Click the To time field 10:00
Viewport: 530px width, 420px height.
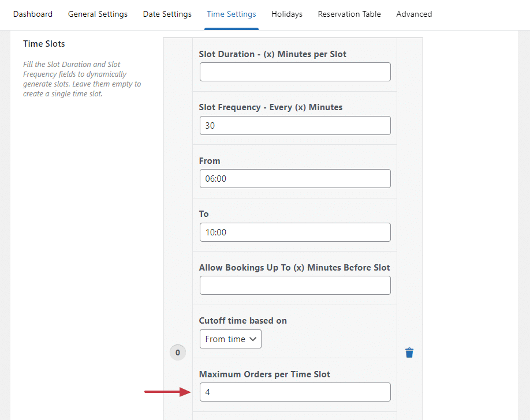pos(295,232)
